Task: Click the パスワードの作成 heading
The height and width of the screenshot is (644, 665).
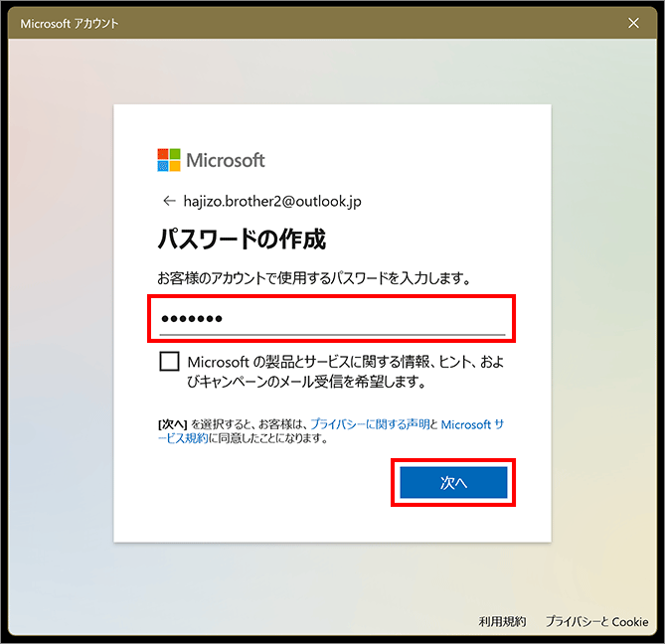Action: click(242, 239)
